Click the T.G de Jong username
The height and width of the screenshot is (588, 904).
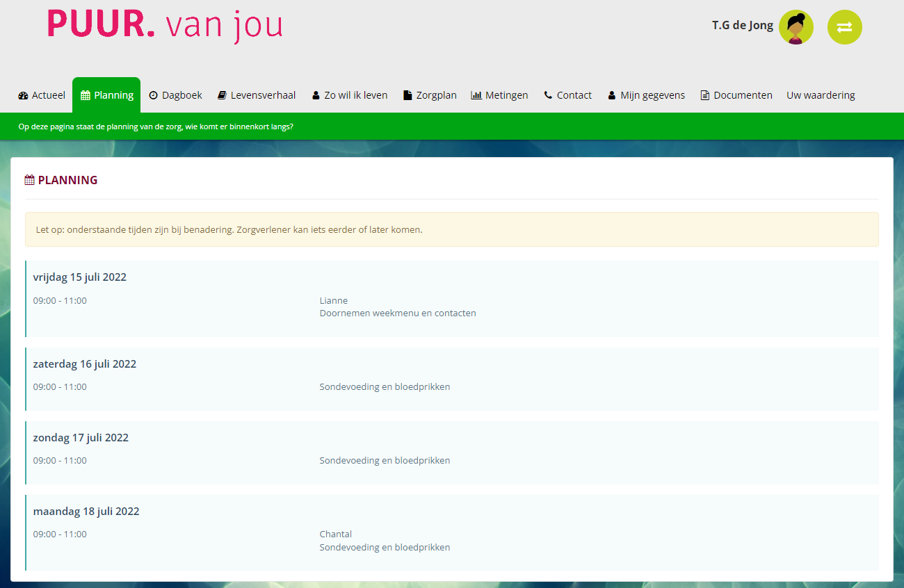[x=742, y=26]
